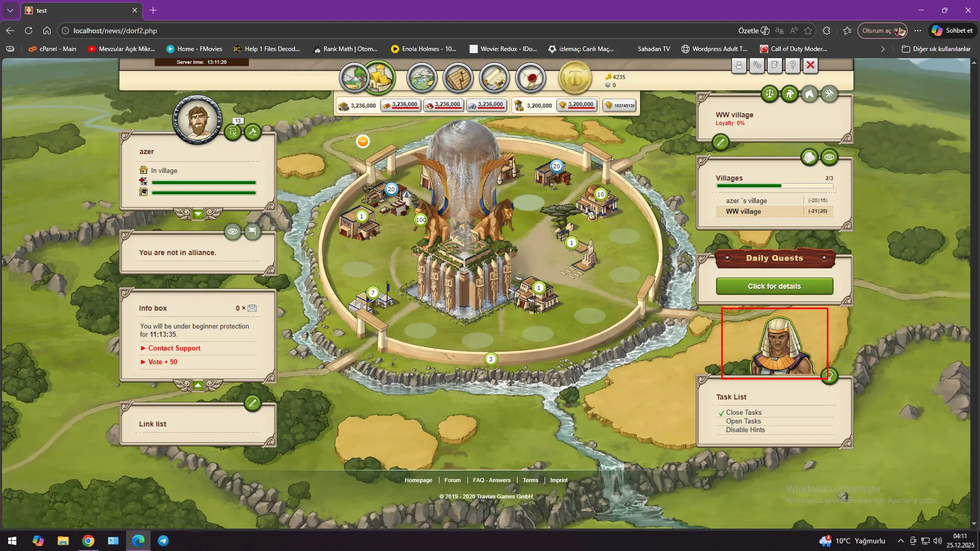
Task: Open the Homepage footer link
Action: pyautogui.click(x=419, y=480)
